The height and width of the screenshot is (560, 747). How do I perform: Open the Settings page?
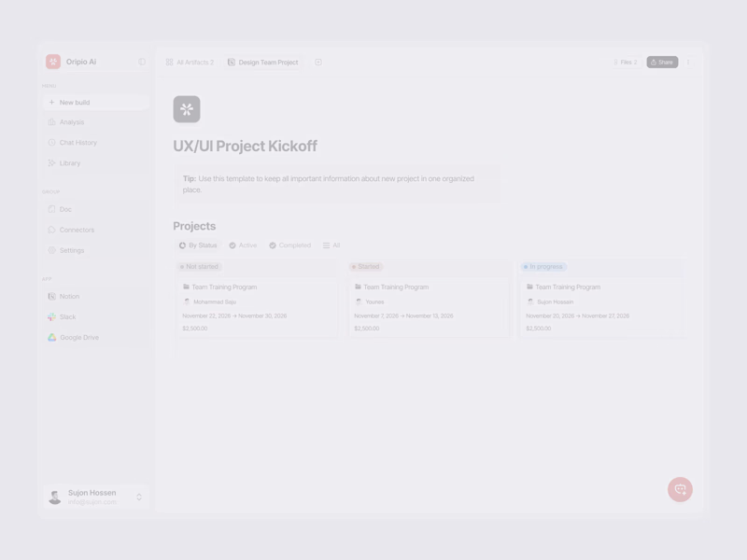(x=96, y=250)
